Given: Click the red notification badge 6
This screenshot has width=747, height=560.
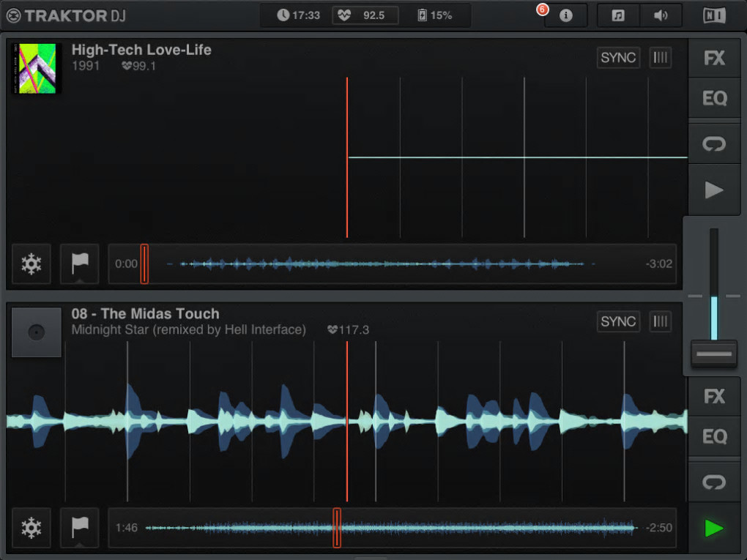Looking at the screenshot, I should [x=542, y=10].
